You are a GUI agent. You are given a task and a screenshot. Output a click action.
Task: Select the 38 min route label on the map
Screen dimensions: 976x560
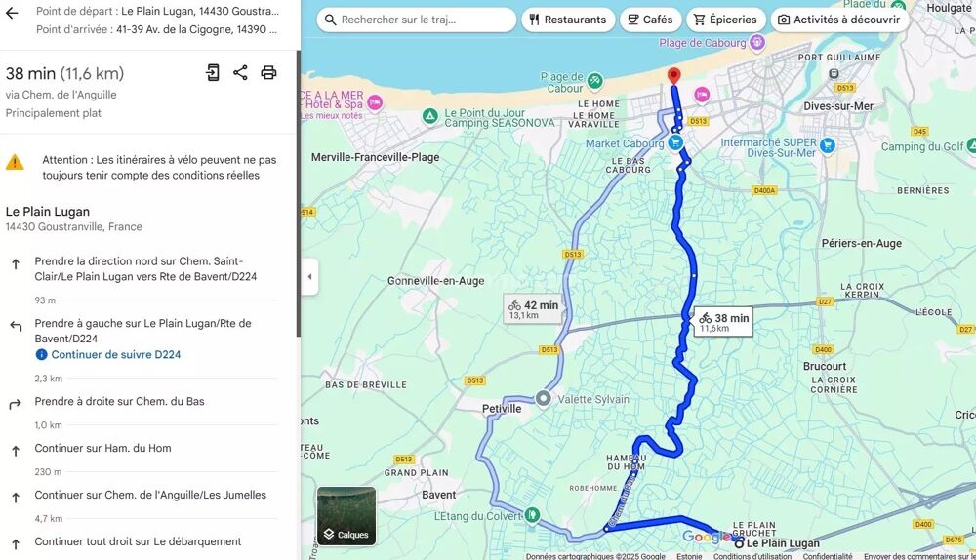723,322
